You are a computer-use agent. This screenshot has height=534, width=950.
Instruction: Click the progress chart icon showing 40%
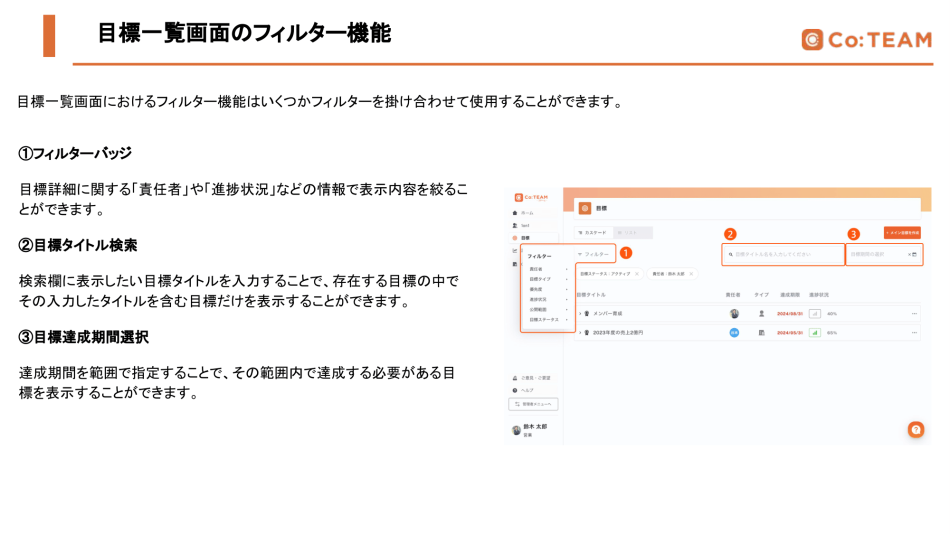coord(815,314)
